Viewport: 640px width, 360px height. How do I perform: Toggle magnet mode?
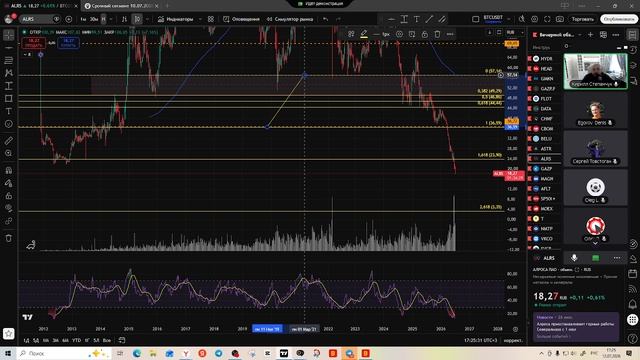pyautogui.click(x=9, y=171)
